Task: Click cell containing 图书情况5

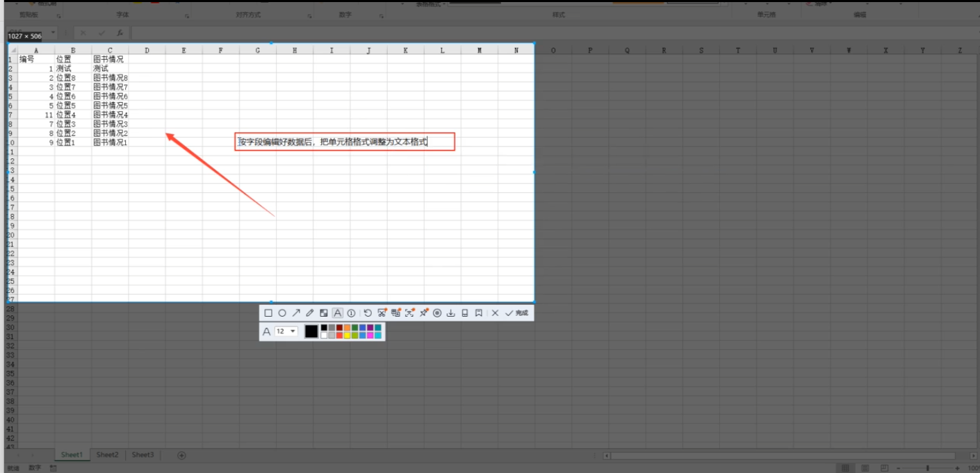Action: (111, 106)
